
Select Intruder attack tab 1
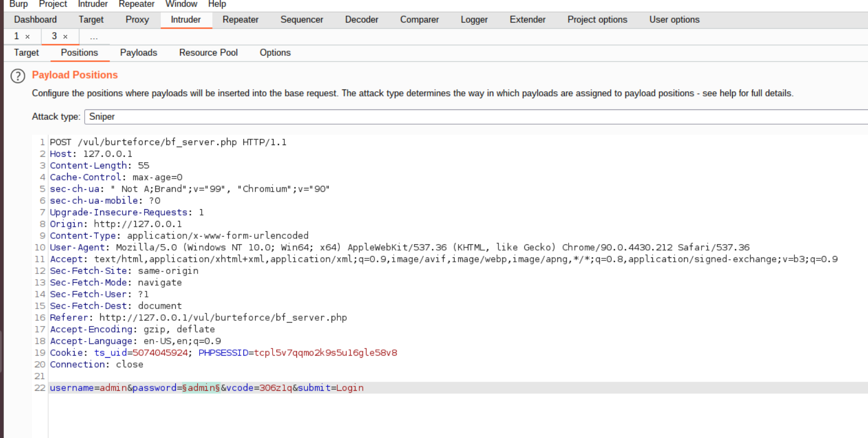tap(17, 36)
